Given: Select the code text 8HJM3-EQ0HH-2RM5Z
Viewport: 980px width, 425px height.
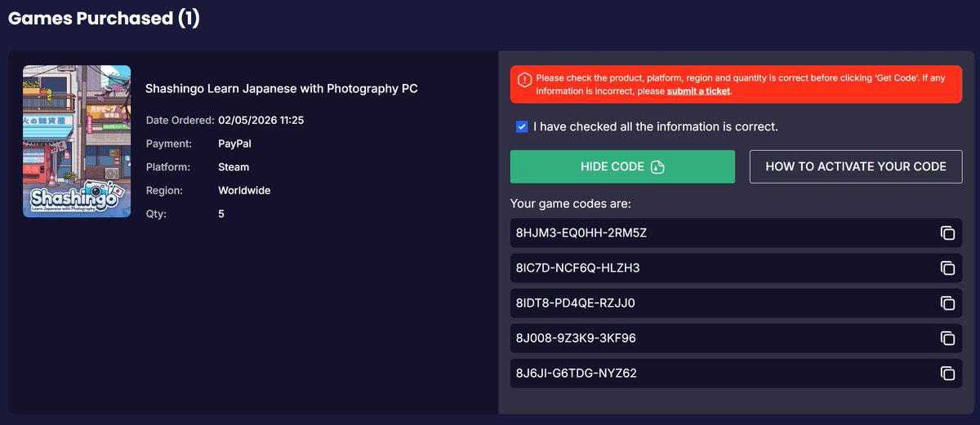Looking at the screenshot, I should 581,233.
